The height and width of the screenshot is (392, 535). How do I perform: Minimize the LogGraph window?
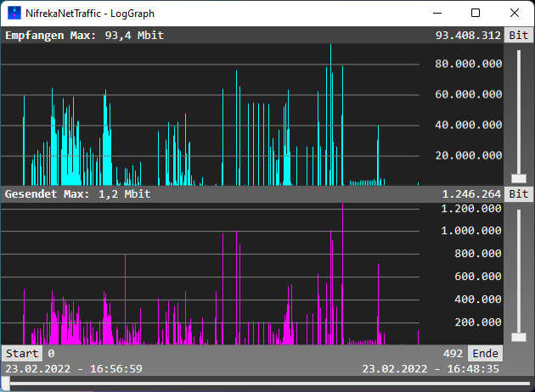[x=437, y=13]
